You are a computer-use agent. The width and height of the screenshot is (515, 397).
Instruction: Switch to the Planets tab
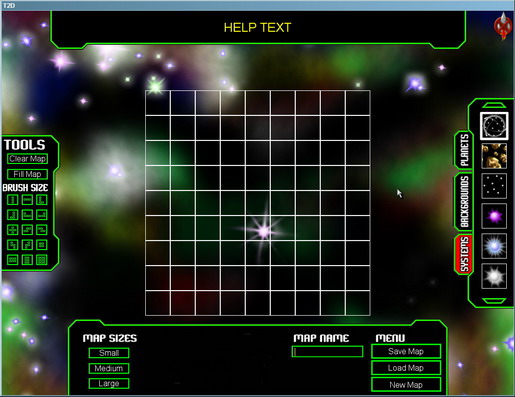(464, 150)
